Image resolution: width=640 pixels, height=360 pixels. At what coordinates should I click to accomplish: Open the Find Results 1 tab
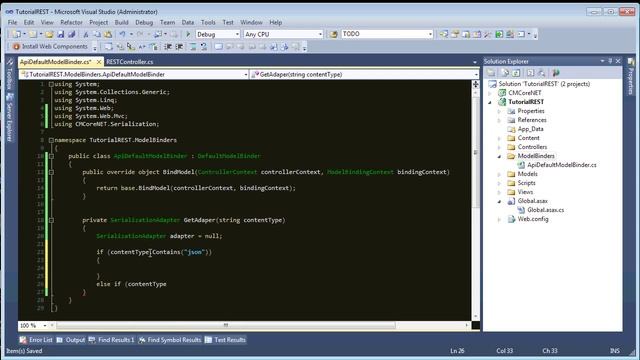point(111,340)
